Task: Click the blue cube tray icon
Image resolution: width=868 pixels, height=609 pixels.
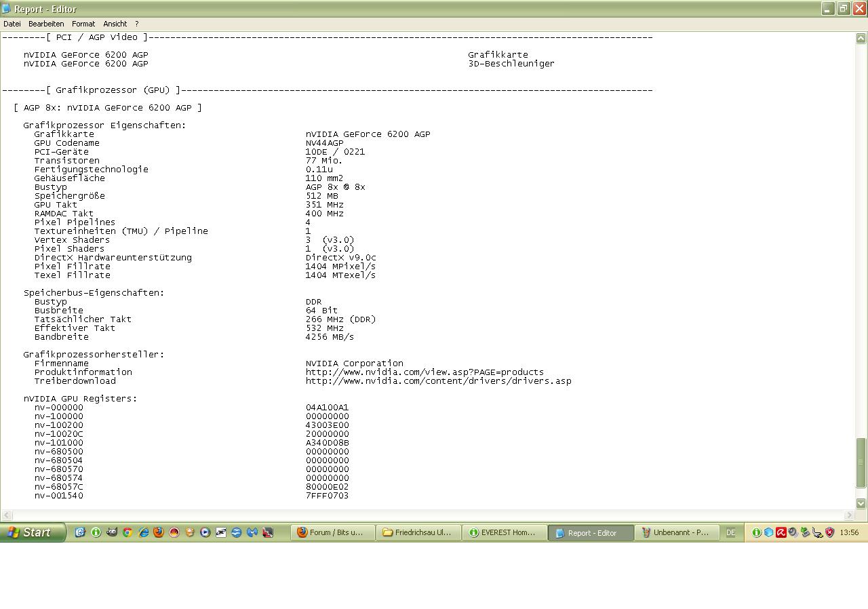Action: 768,532
